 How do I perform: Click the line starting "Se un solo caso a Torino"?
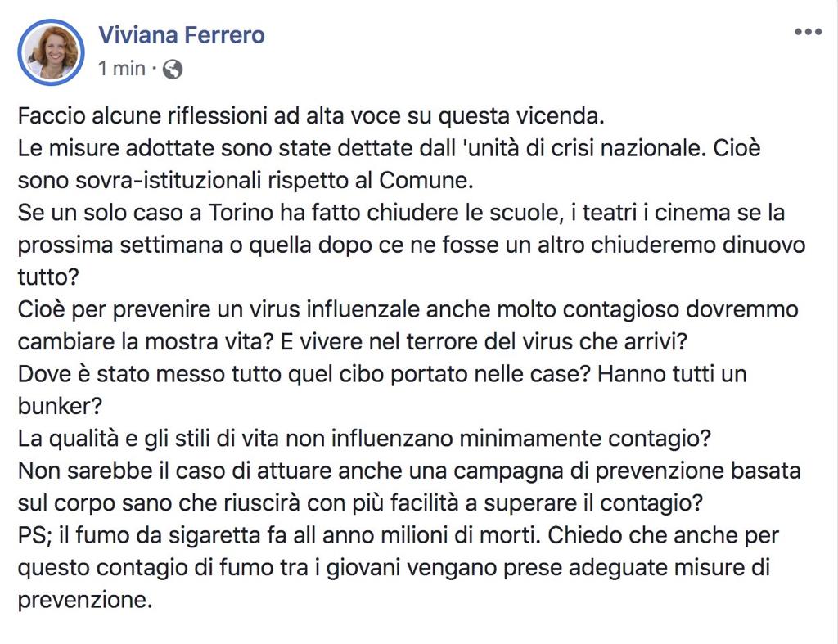[x=401, y=213]
